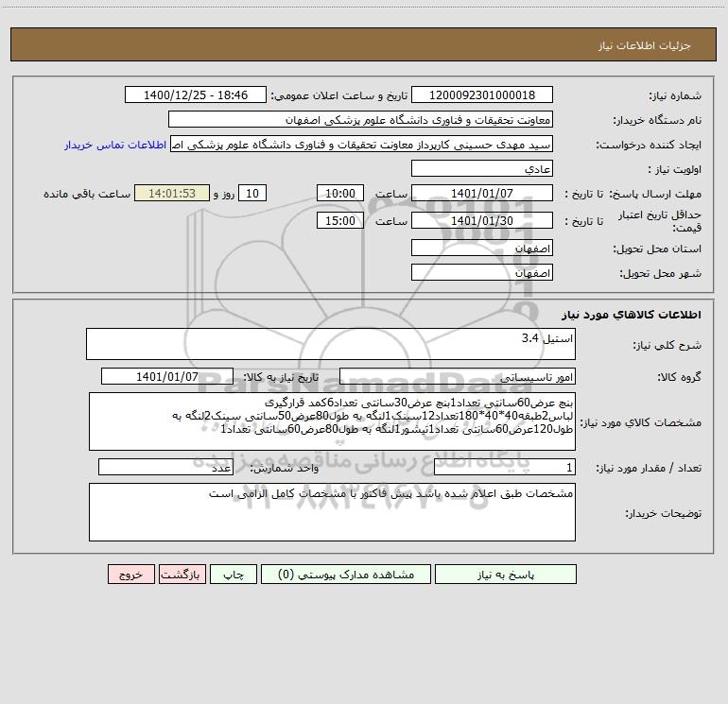
Task: Click the اولویت نیاز label
Action: 675,169
